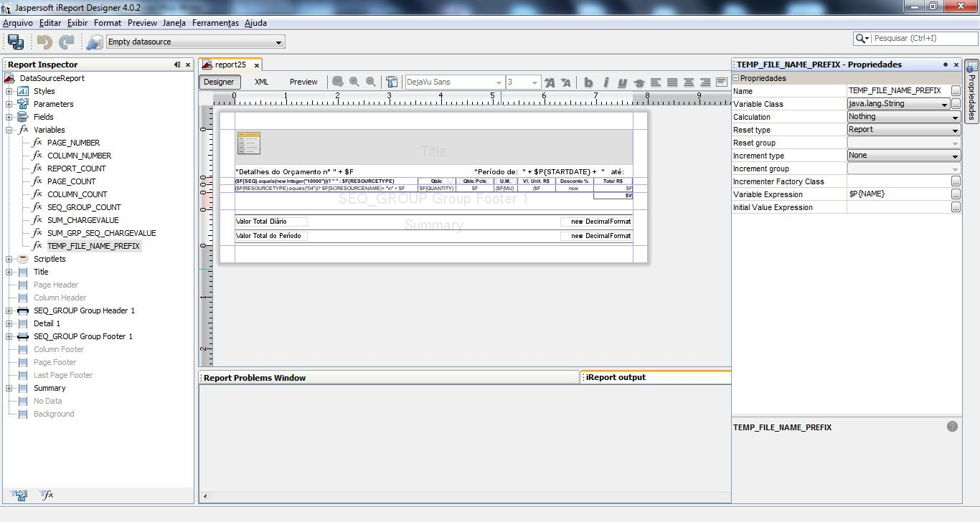Viewport: 980px width, 522px height.
Task: Expand the Styles tree node
Action: point(9,91)
